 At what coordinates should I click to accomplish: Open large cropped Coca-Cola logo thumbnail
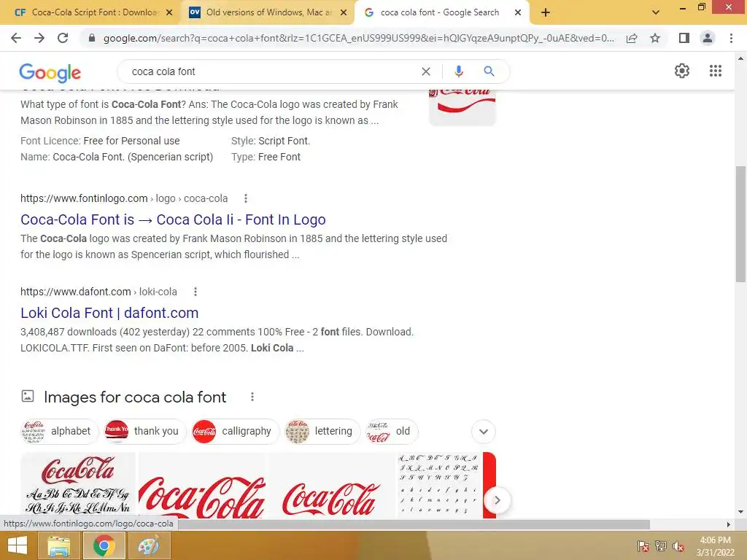pos(203,485)
